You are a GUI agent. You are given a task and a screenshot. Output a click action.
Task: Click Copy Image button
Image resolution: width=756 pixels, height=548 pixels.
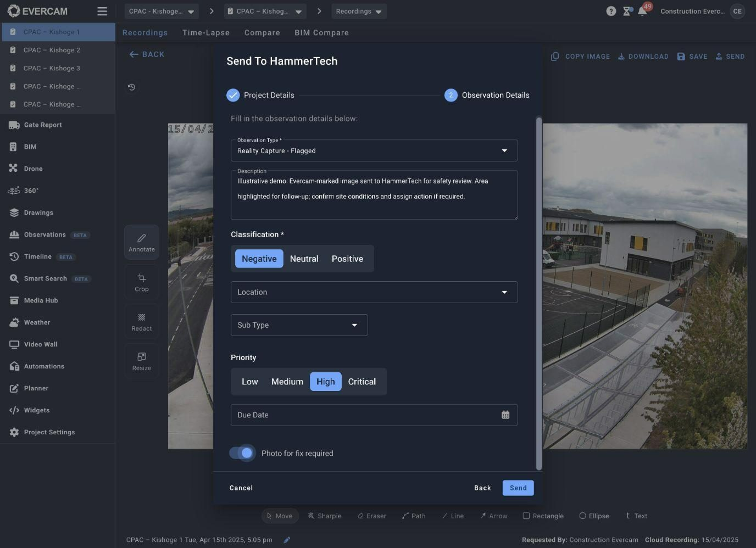point(581,56)
